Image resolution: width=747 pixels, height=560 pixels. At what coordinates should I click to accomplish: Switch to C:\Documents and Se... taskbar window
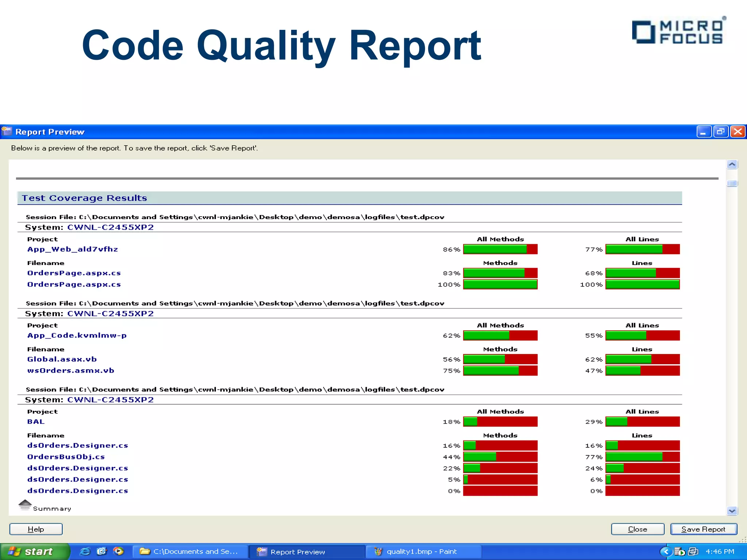pos(190,552)
